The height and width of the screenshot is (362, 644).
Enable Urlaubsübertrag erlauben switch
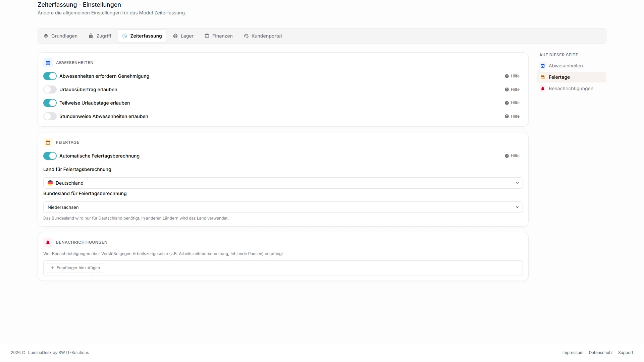click(50, 89)
